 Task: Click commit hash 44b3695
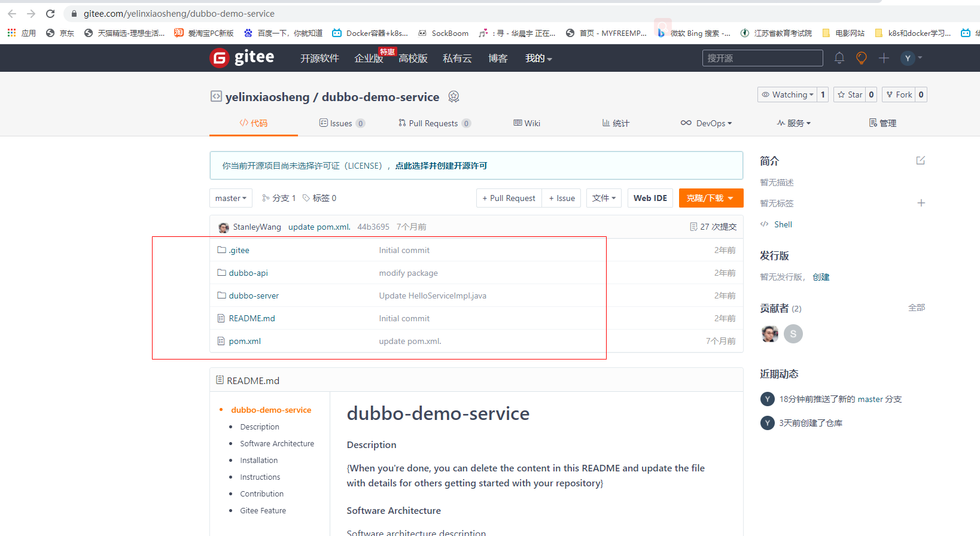pyautogui.click(x=373, y=227)
